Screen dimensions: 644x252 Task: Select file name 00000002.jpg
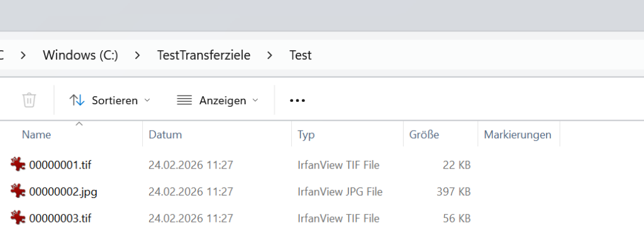[x=63, y=192]
